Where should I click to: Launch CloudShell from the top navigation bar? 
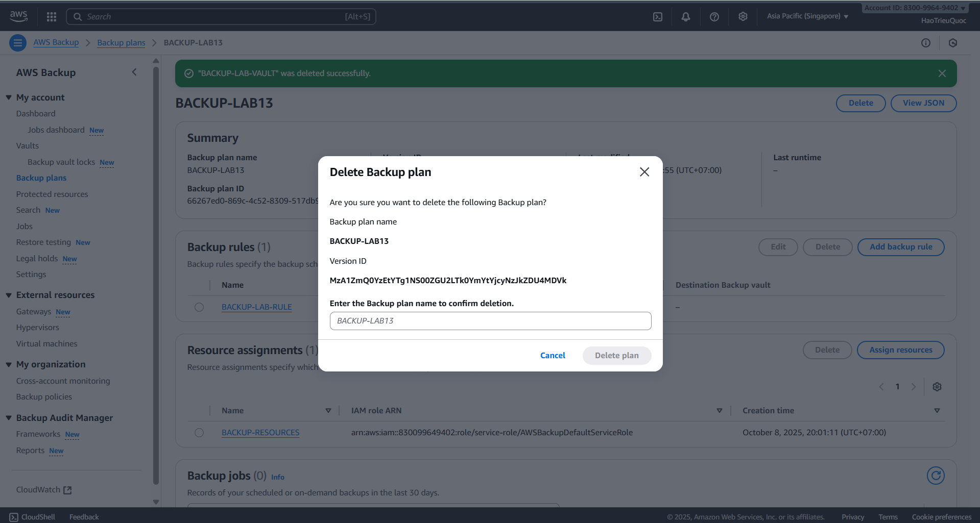click(657, 16)
